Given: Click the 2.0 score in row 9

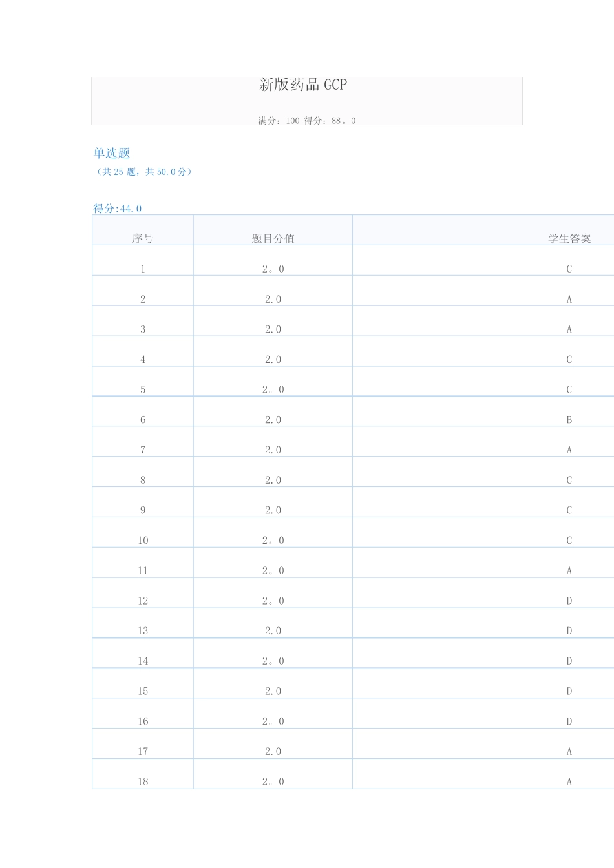Looking at the screenshot, I should click(x=273, y=510).
